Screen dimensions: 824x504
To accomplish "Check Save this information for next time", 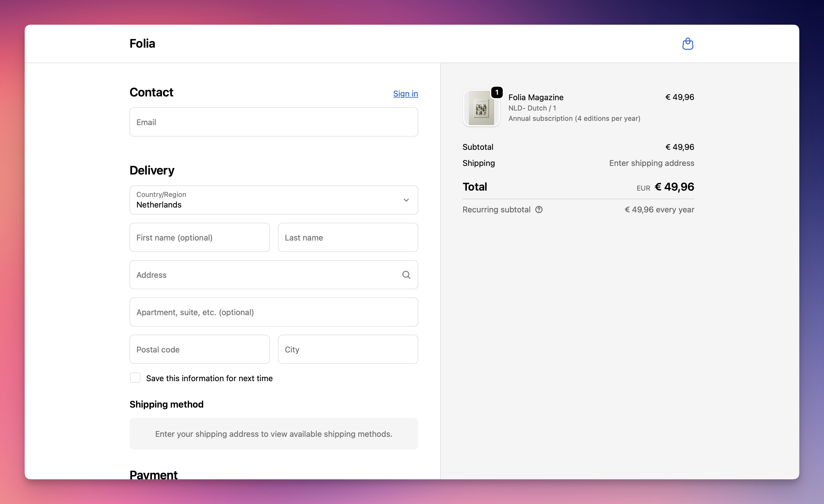I will (x=135, y=378).
